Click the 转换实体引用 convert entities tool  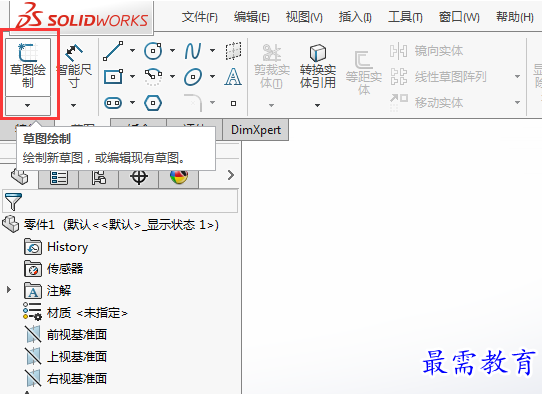point(318,67)
